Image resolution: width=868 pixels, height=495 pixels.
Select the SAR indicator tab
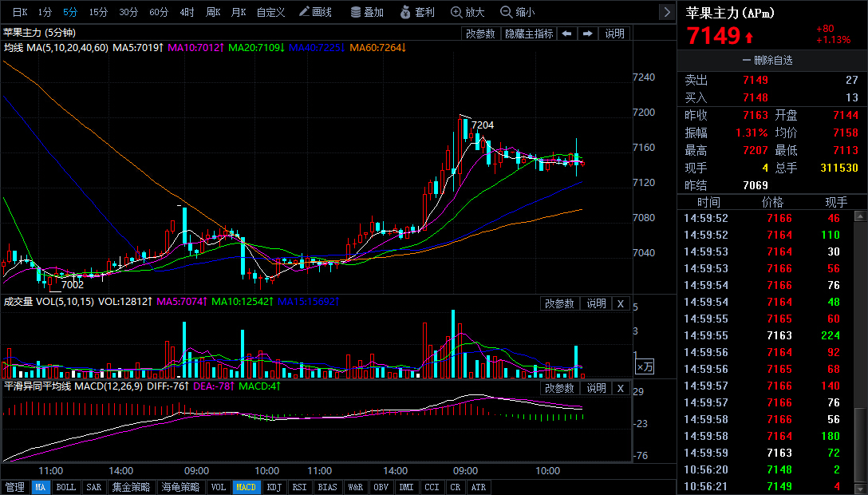[x=93, y=487]
